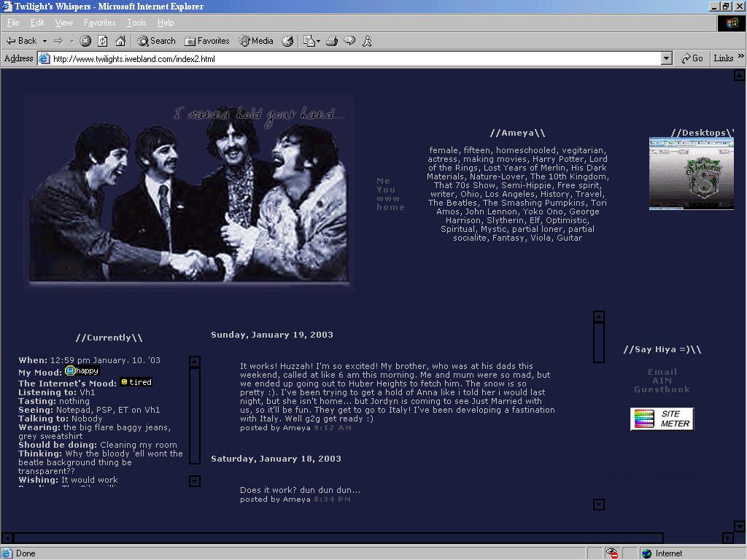This screenshot has height=560, width=747.
Task: Go forward using the Forward arrow button
Action: tap(58, 41)
